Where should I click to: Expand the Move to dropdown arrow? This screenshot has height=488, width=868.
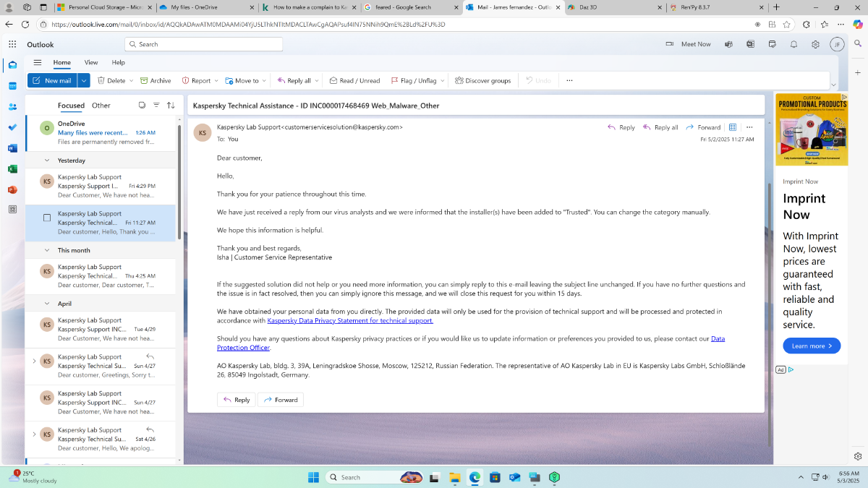(264, 81)
